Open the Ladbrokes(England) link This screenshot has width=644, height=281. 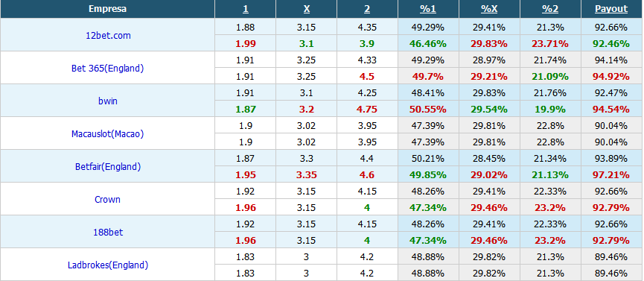click(108, 265)
